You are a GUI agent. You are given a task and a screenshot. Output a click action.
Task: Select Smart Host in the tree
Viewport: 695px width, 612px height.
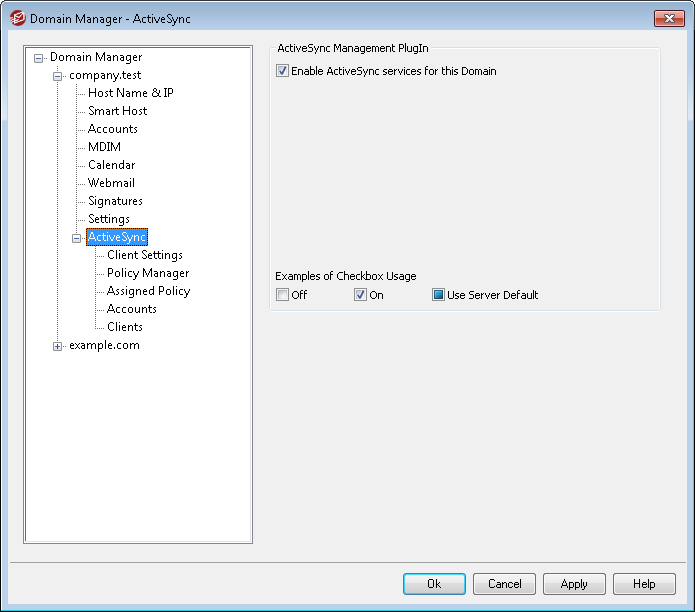pos(117,111)
